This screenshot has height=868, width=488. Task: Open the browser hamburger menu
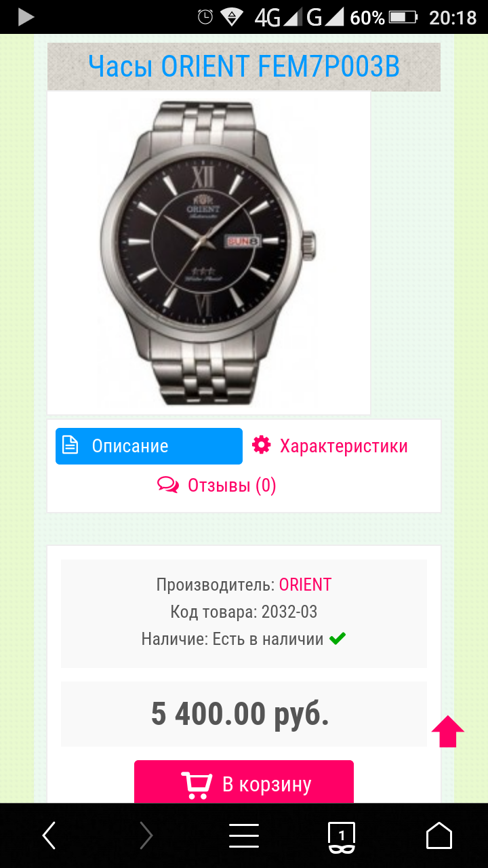[x=244, y=835]
